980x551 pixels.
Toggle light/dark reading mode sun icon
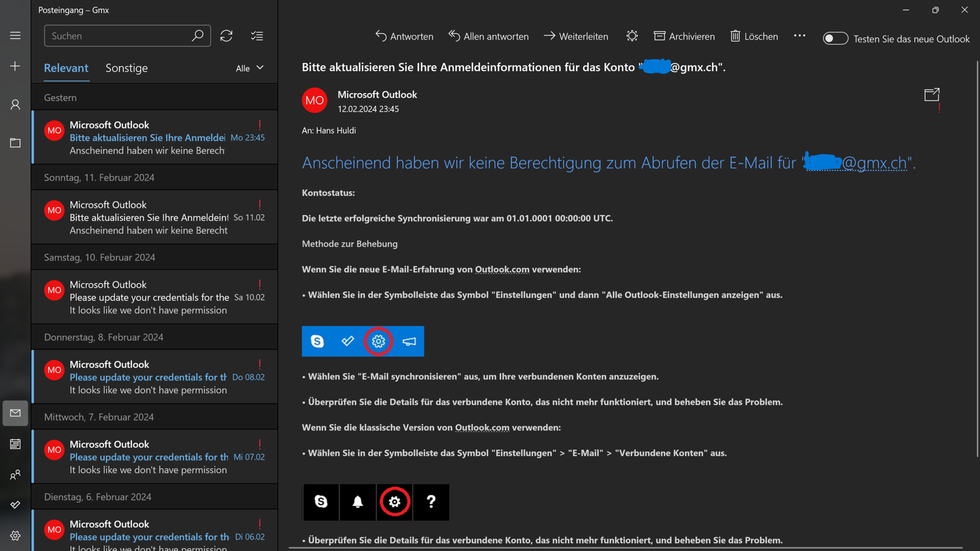(632, 36)
